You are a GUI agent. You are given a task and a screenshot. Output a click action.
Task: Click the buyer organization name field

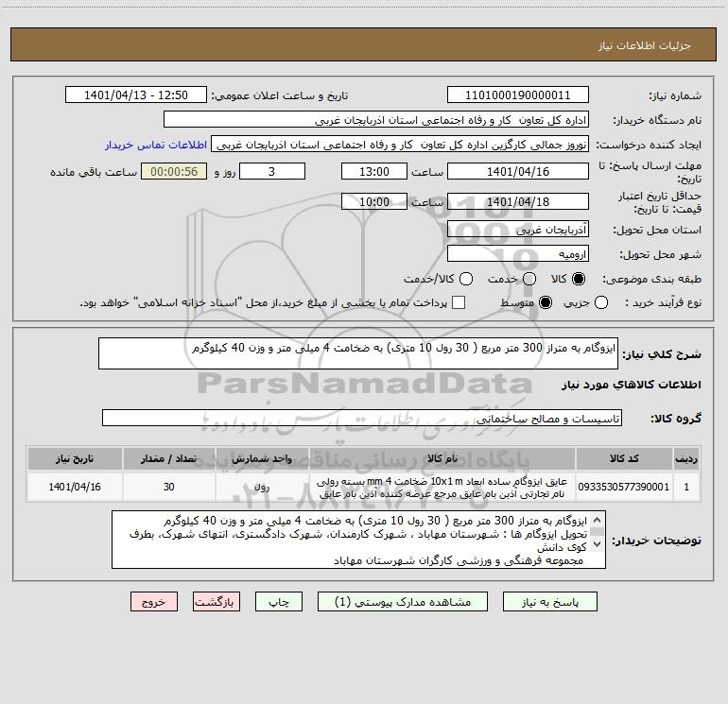tap(376, 120)
